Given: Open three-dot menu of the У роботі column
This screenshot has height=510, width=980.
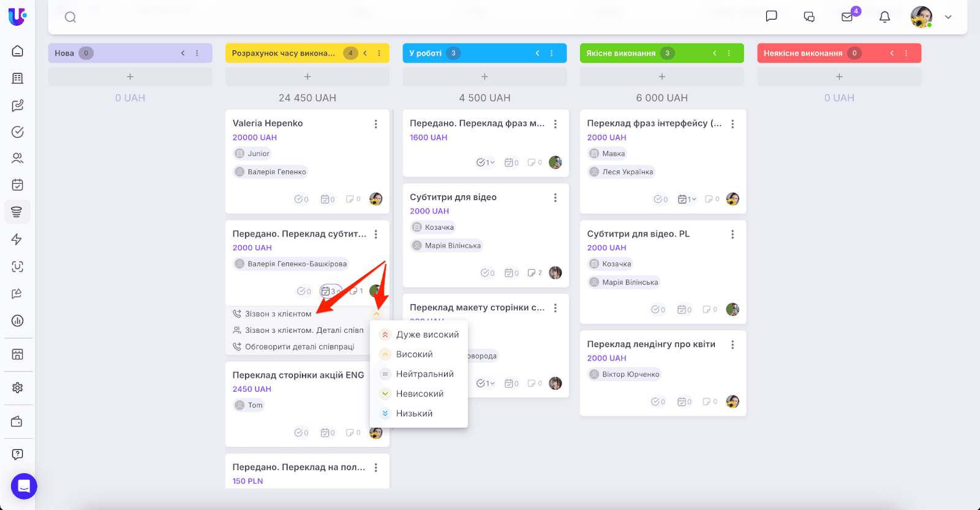Looking at the screenshot, I should [x=552, y=53].
